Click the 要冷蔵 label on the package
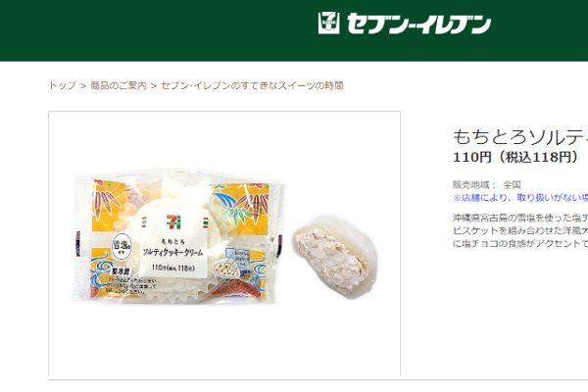 [121, 271]
